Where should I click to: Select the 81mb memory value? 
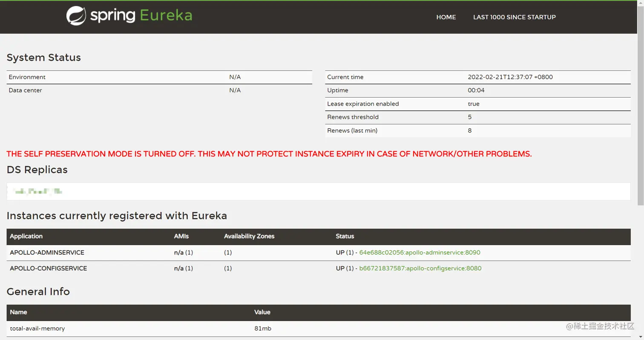[263, 328]
